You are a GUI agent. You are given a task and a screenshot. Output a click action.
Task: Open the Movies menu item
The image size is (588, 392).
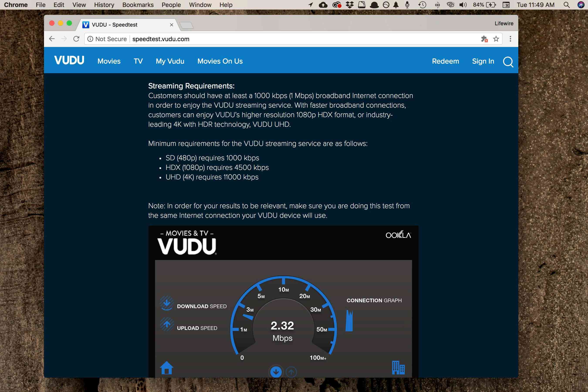point(109,61)
